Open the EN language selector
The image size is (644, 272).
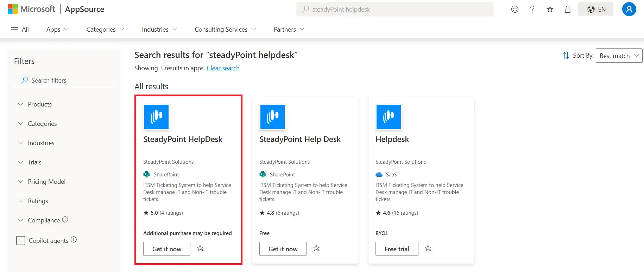596,9
